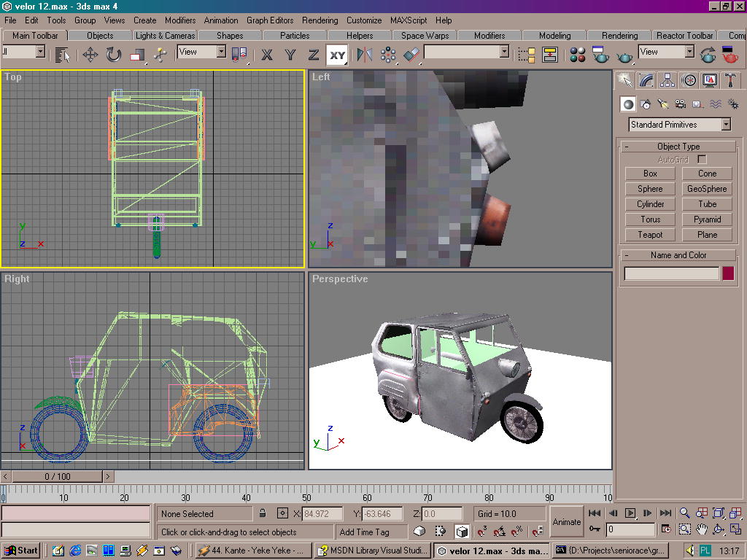Click the Teapot primitive button
The width and height of the screenshot is (747, 560).
point(650,235)
